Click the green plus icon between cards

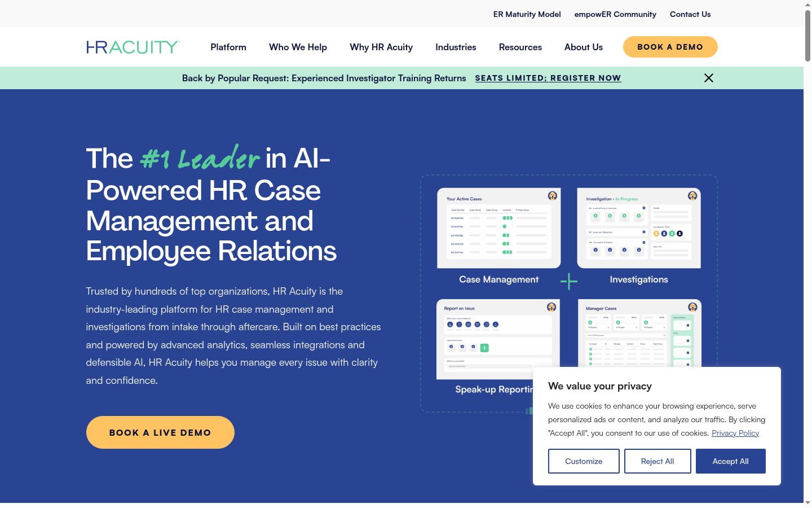pyautogui.click(x=569, y=281)
